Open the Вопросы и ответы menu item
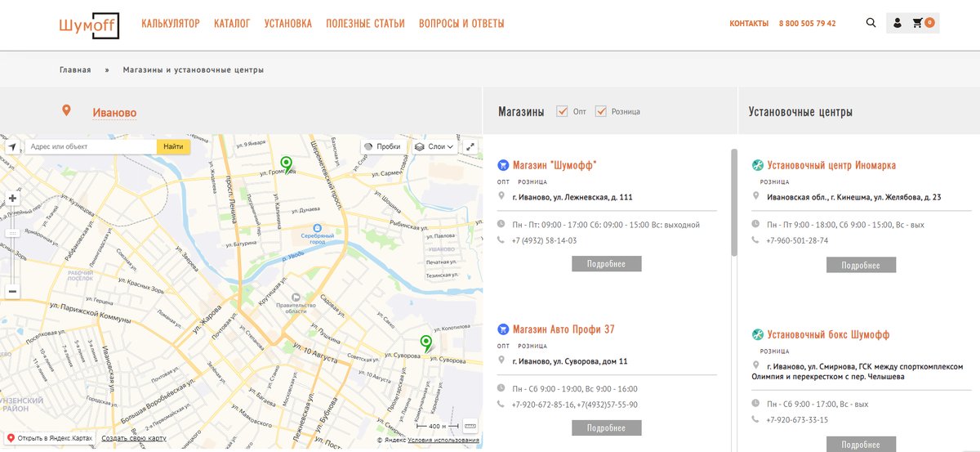This screenshot has width=980, height=452. (x=461, y=24)
